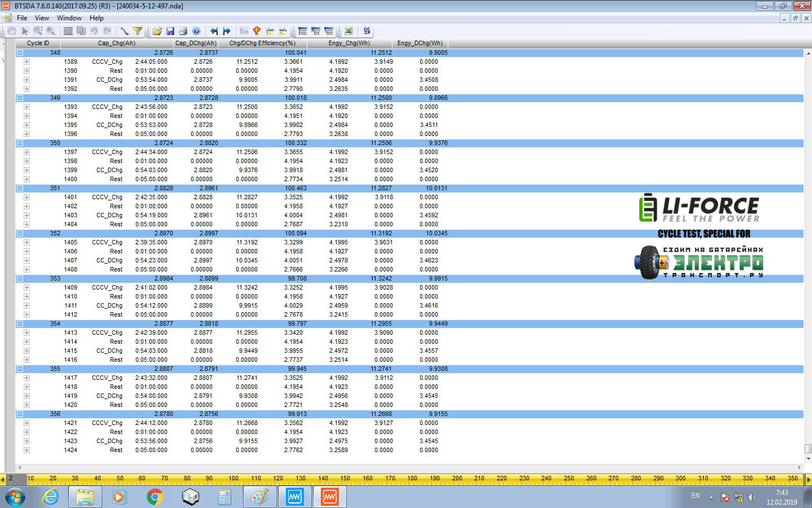Collapse cycle 356 row
The image size is (812, 508).
pyautogui.click(x=20, y=414)
